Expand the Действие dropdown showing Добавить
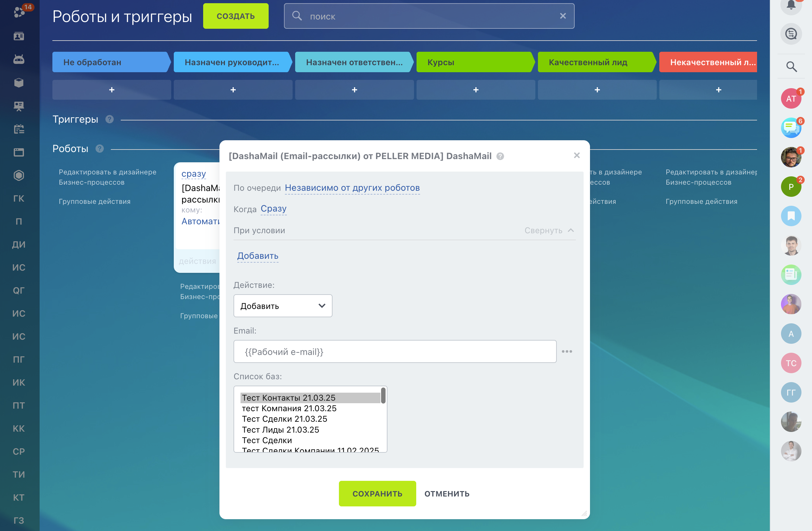The image size is (812, 531). pos(282,306)
